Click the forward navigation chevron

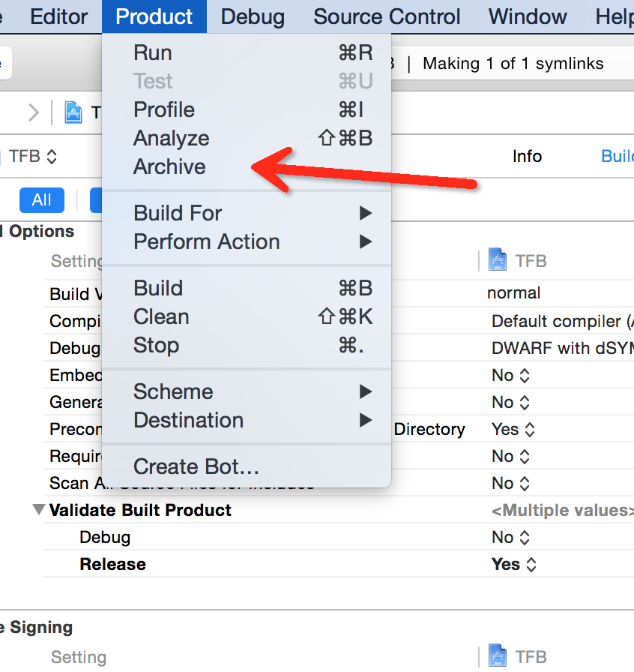(x=34, y=112)
